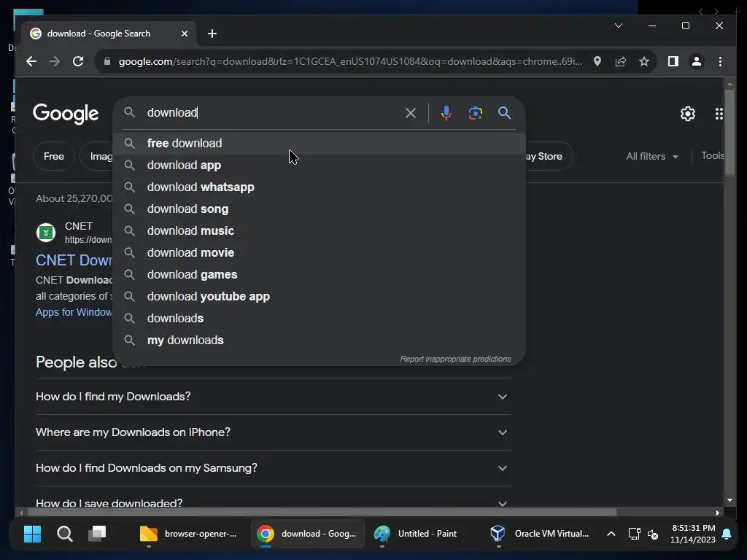Expand "Where are my Downloads on iPhone?"
Viewport: 747px width, 560px height.
[x=273, y=432]
